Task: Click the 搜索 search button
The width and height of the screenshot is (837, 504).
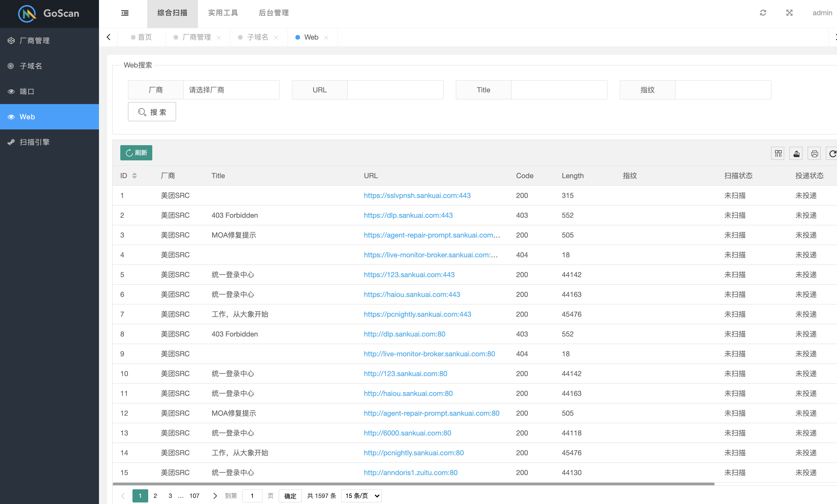Action: [x=152, y=112]
